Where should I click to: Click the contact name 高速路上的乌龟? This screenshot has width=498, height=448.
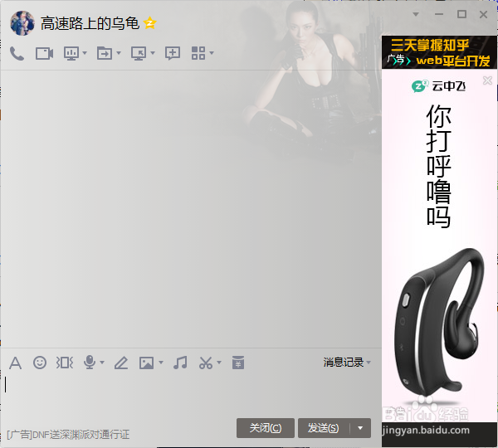point(90,23)
